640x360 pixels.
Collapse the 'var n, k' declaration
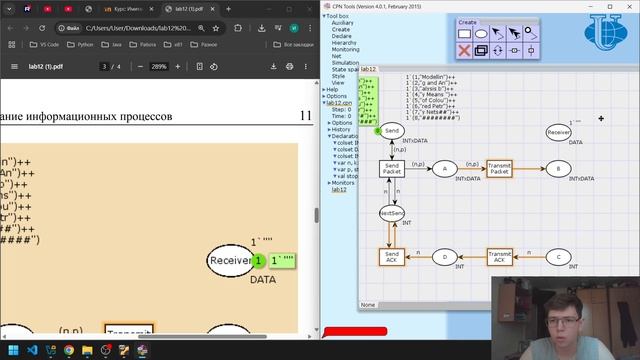coord(335,163)
